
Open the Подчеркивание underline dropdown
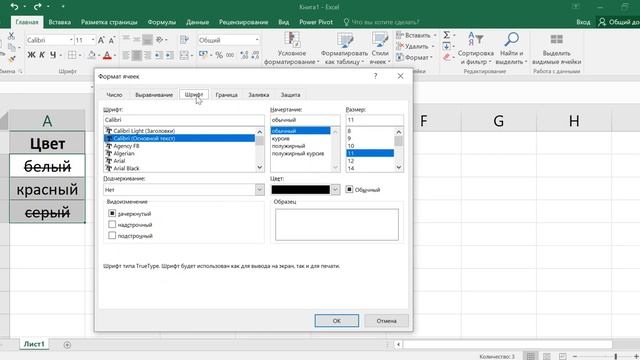pyautogui.click(x=259, y=189)
